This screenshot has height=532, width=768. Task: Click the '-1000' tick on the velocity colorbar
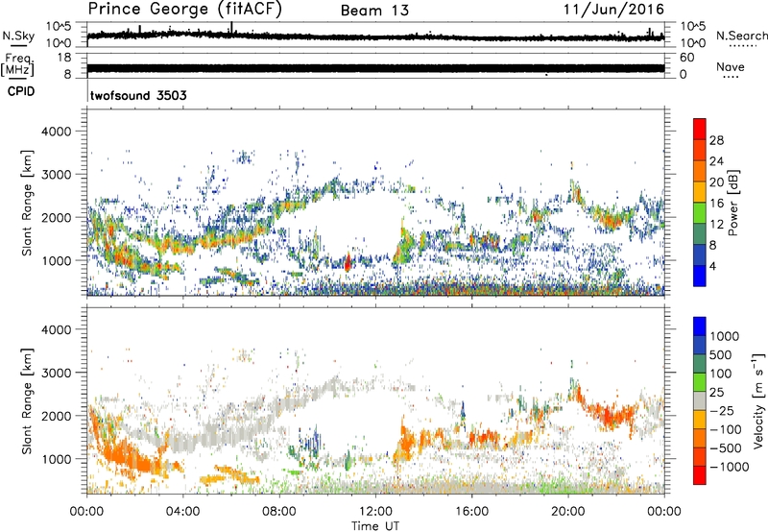[x=729, y=467]
